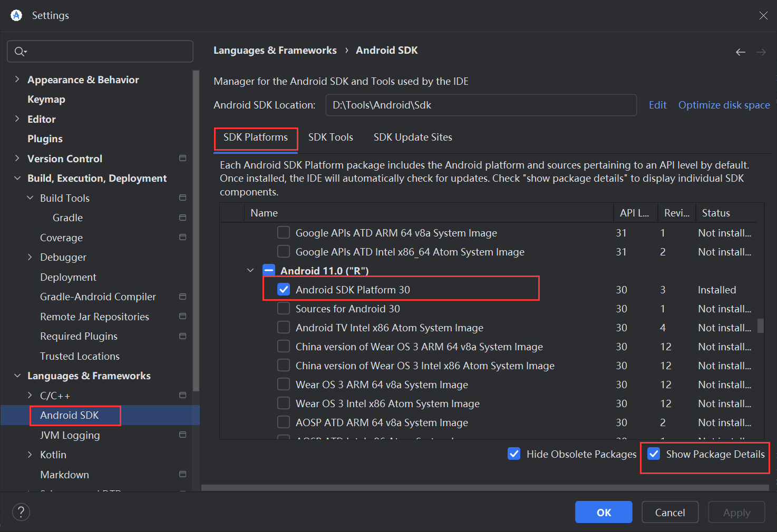
Task: Select Keymap in settings tree
Action: point(46,99)
